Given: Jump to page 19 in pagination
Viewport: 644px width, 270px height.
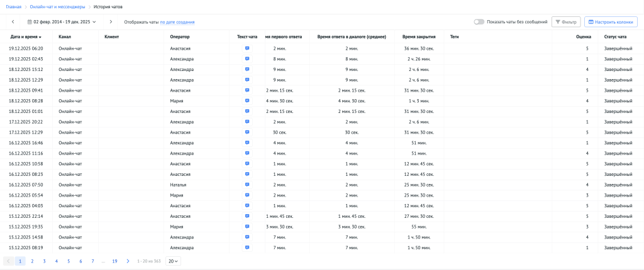Looking at the screenshot, I should pyautogui.click(x=114, y=261).
